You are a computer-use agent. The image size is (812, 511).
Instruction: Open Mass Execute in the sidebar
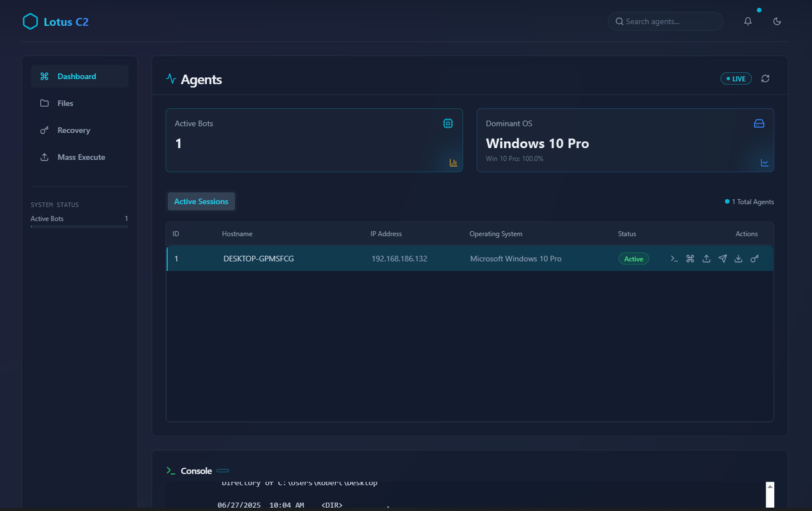pos(80,157)
